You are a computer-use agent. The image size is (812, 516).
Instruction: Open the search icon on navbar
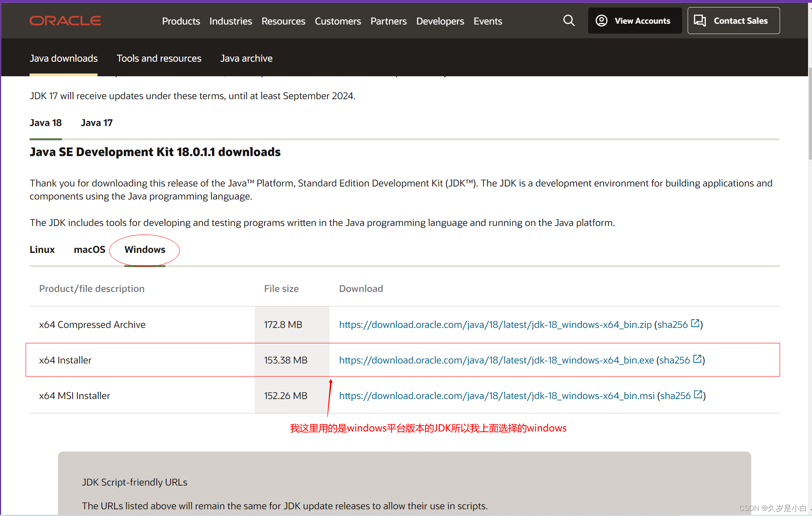click(x=568, y=21)
